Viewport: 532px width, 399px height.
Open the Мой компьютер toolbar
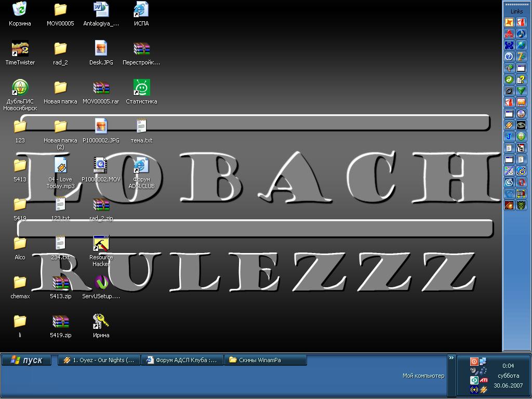[x=423, y=376]
